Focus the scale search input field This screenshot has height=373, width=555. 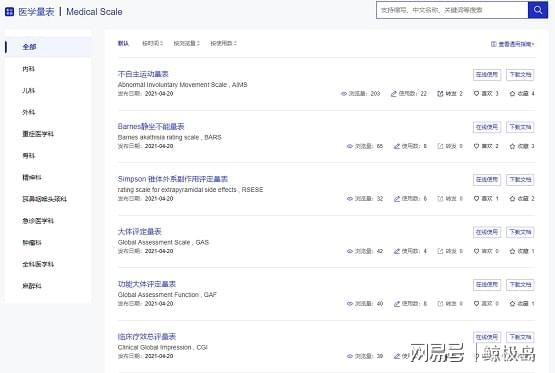coord(452,10)
